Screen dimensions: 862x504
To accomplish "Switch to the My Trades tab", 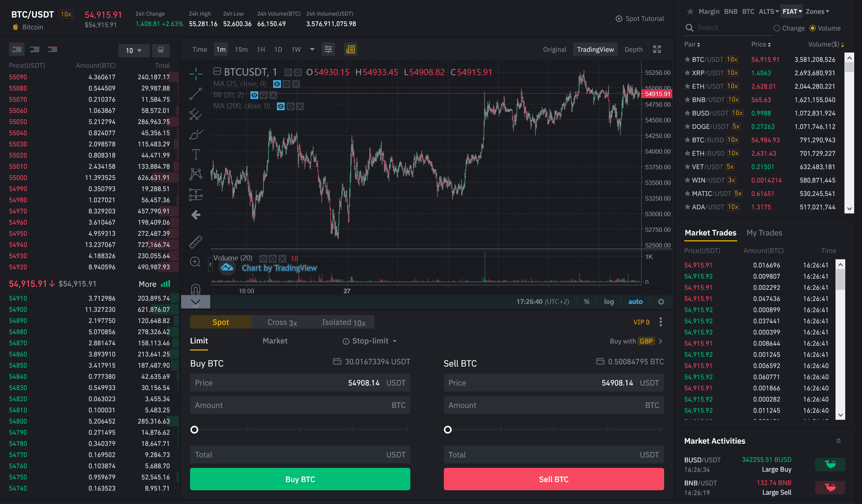I will pos(764,233).
